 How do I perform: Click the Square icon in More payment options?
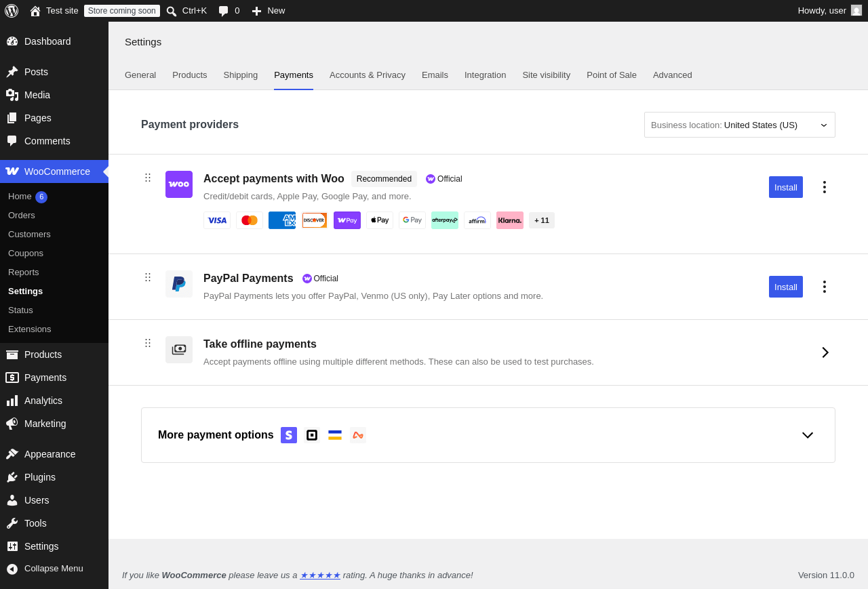tap(312, 435)
